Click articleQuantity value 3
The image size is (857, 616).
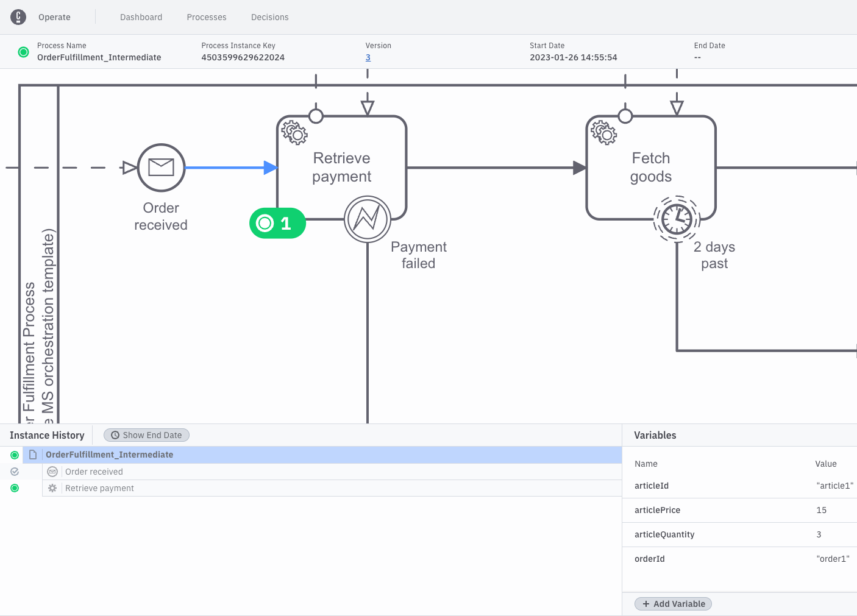pos(819,534)
